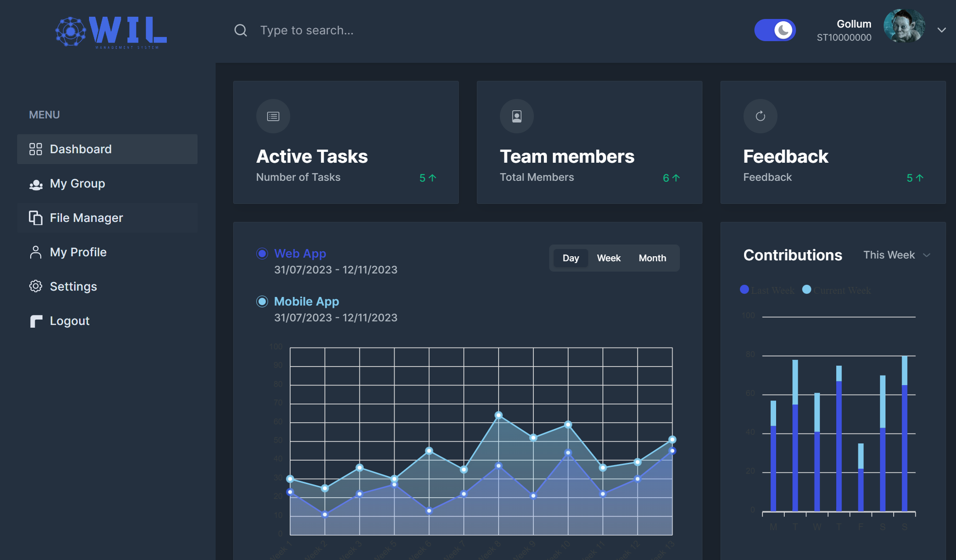Click the Mobile App date range text
This screenshot has width=956, height=560.
point(336,318)
